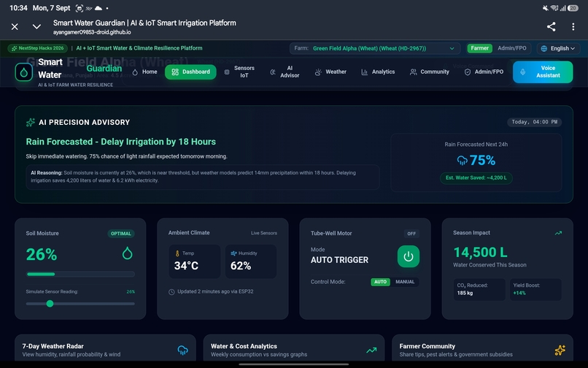Click the thermometer Temp icon

(177, 253)
